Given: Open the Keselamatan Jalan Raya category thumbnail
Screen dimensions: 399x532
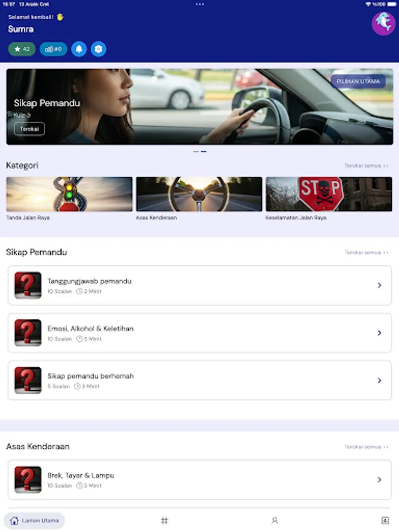Looking at the screenshot, I should (329, 194).
